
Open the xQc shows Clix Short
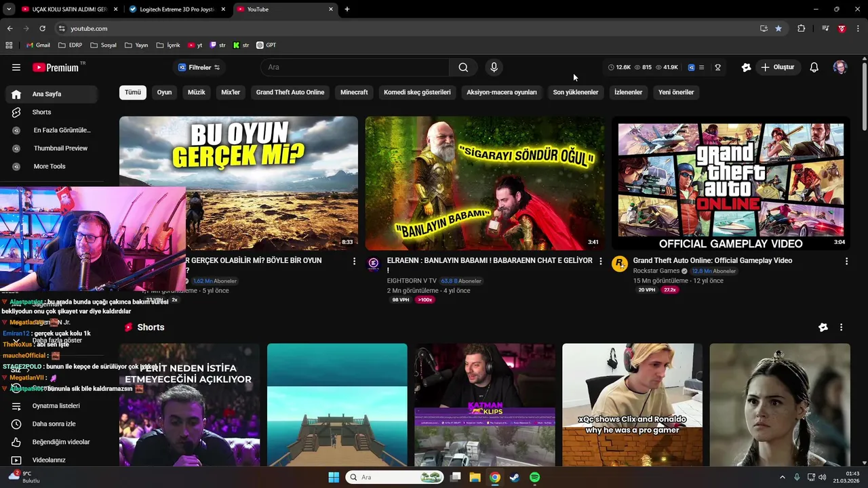pyautogui.click(x=632, y=405)
